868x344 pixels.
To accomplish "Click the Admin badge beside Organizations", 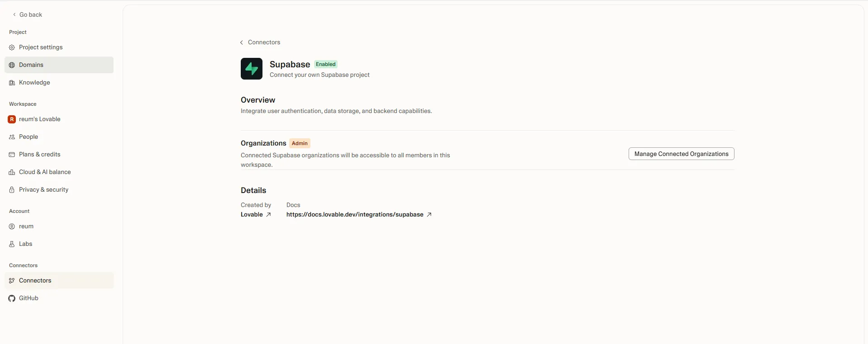I will pos(300,143).
